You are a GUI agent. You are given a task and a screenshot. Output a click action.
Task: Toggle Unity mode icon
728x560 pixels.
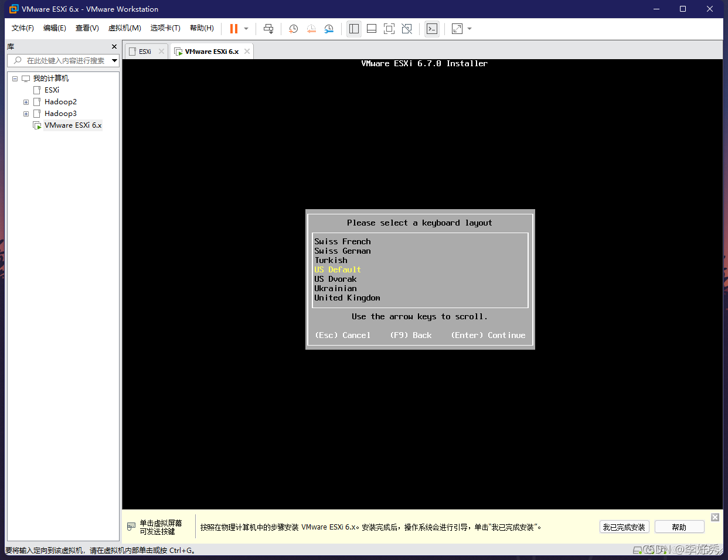[x=407, y=29]
